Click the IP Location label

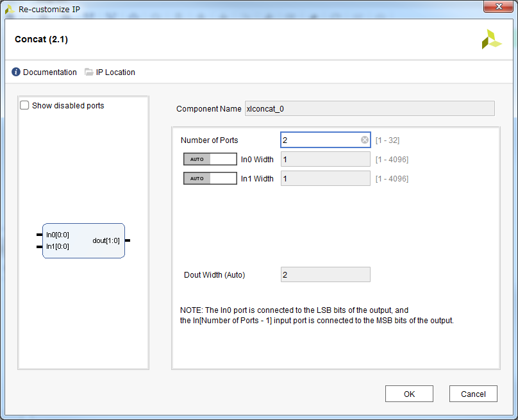(115, 72)
